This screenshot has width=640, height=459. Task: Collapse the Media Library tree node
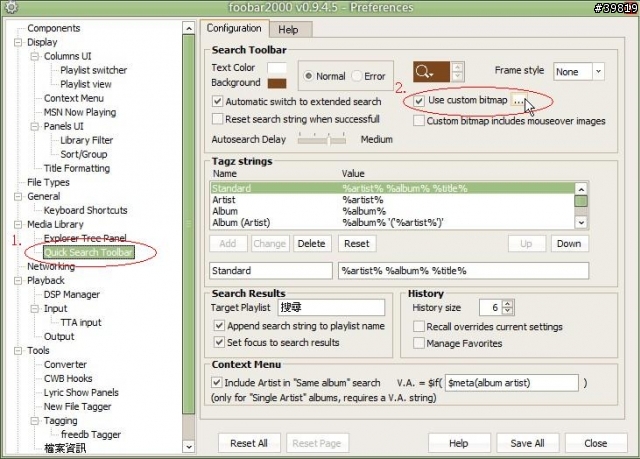(x=18, y=224)
